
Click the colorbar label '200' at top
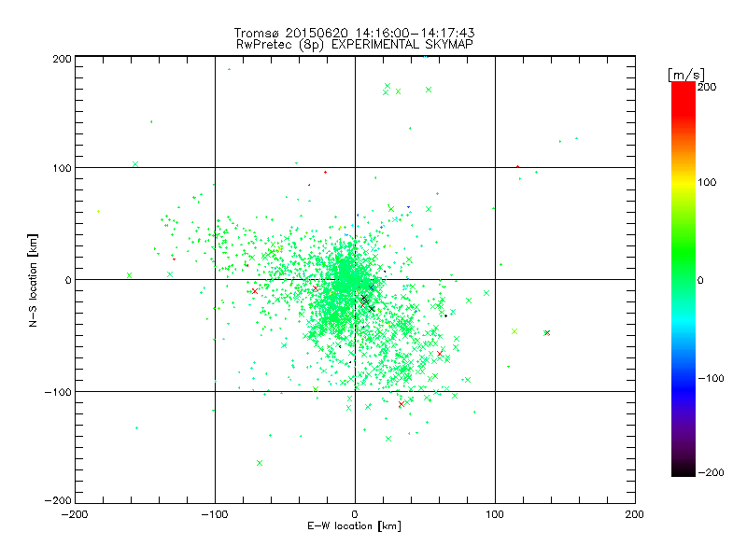707,87
